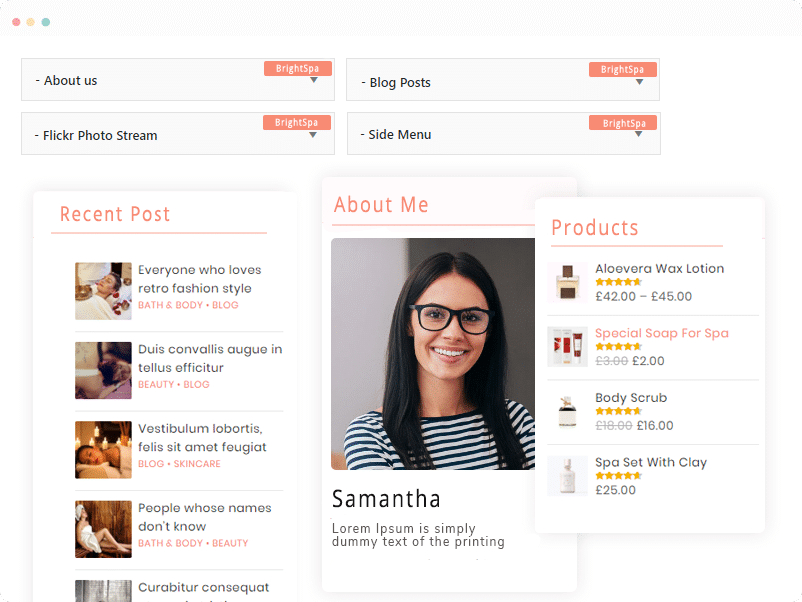The image size is (802, 602).
Task: Click star rating under Aloevera Wax Lotion
Action: click(618, 282)
